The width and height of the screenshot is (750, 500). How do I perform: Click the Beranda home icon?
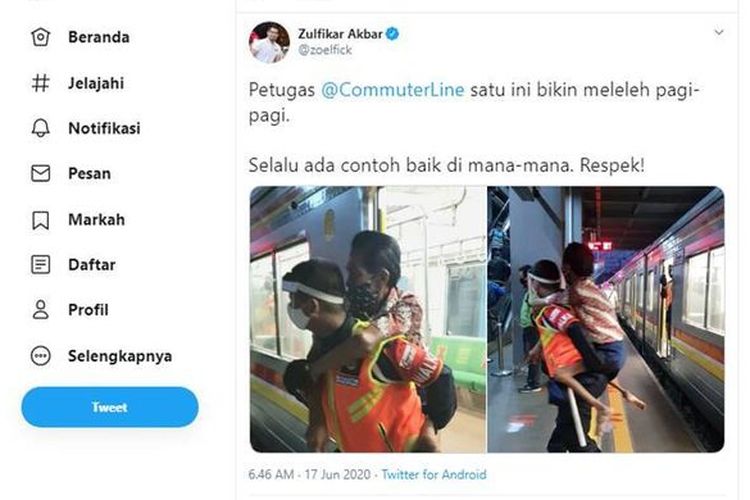(x=41, y=37)
